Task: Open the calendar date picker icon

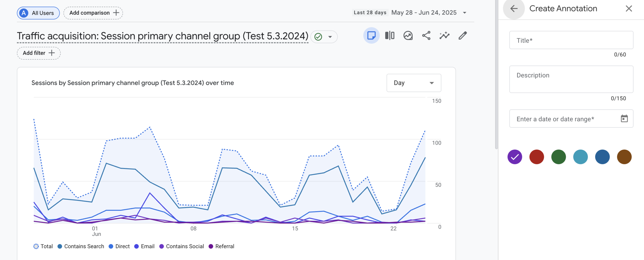Action: pos(624,119)
